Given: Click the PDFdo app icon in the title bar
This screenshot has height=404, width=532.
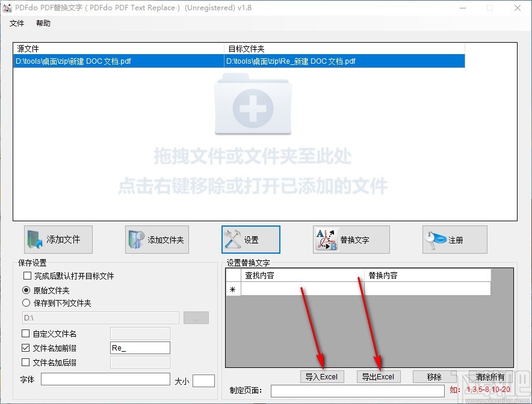Looking at the screenshot, I should (8, 7).
